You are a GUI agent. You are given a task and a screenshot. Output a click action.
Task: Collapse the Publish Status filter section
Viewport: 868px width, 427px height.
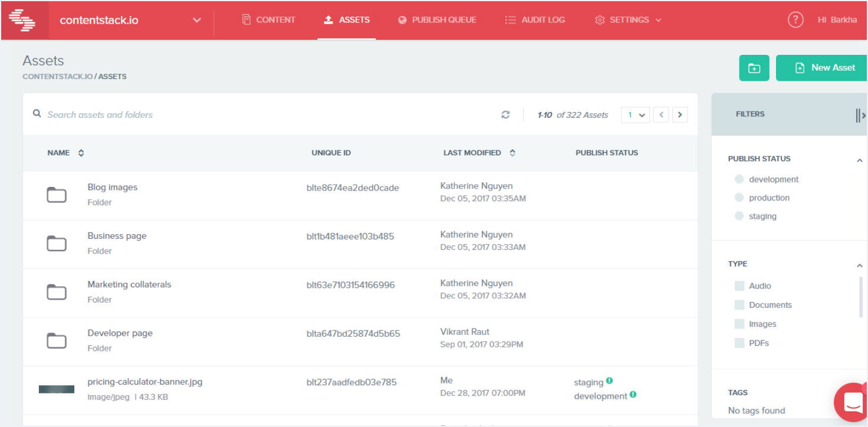coord(859,160)
